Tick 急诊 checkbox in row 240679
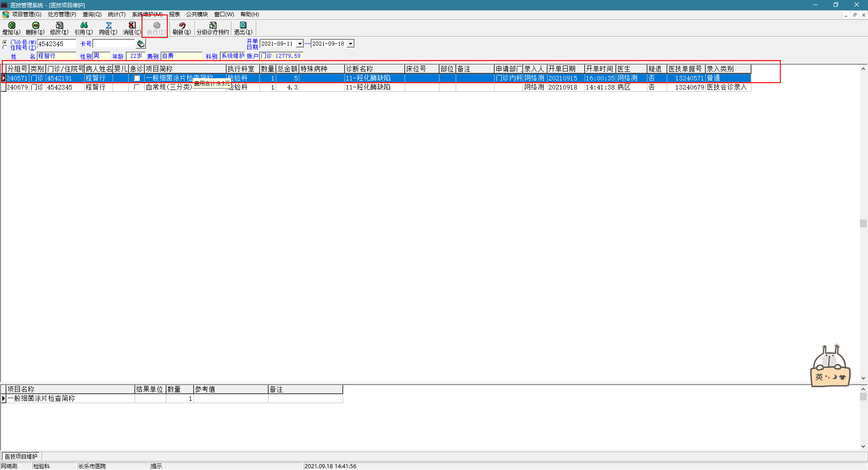Image resolution: width=868 pixels, height=470 pixels. [x=137, y=87]
